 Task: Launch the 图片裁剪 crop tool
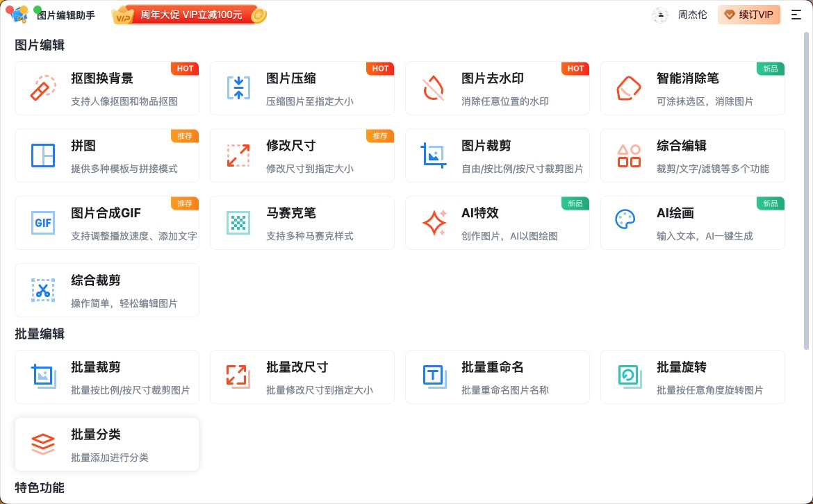click(x=498, y=156)
